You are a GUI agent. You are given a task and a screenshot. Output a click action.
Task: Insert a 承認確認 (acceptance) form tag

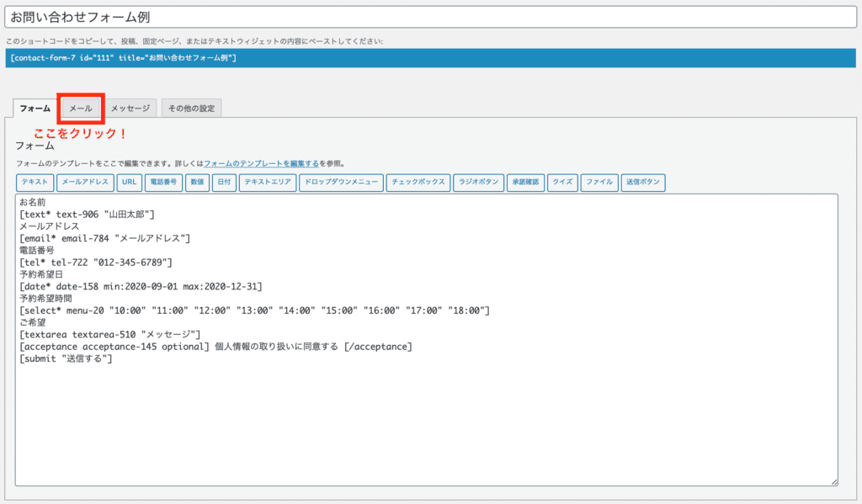pyautogui.click(x=526, y=182)
